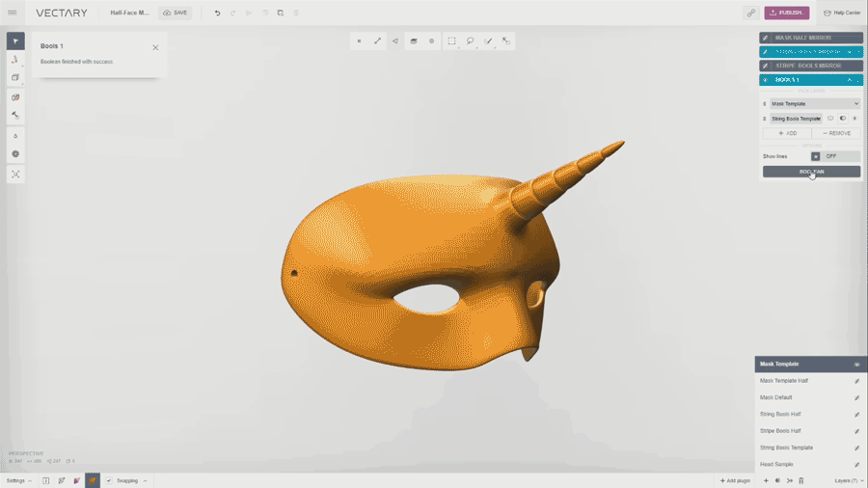The width and height of the screenshot is (868, 488).
Task: Select the rectangular selection tool
Action: [x=451, y=41]
